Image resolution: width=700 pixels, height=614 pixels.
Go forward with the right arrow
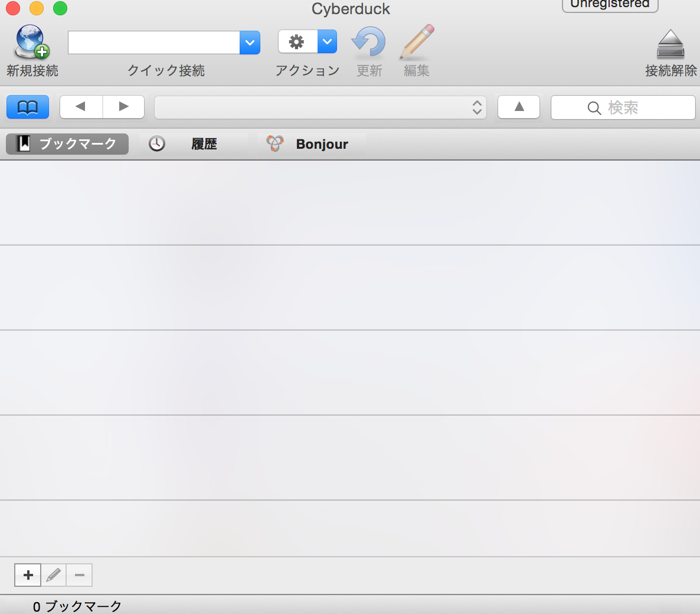point(124,107)
